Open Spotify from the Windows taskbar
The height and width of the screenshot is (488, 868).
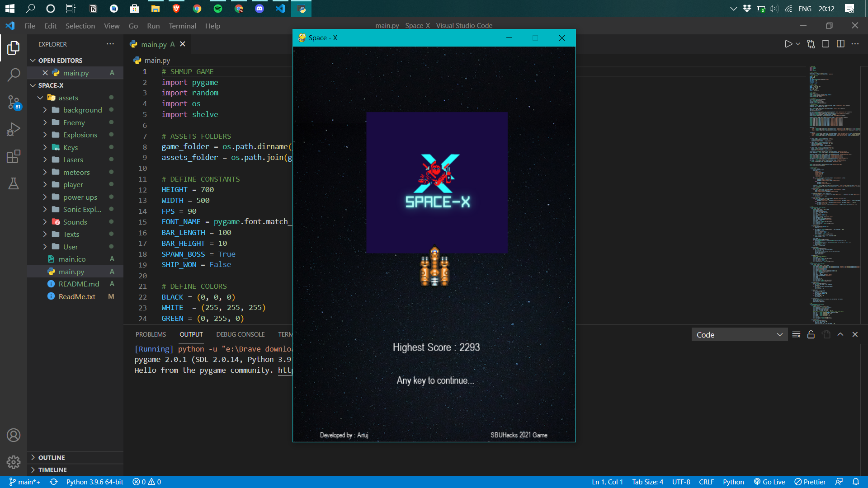point(218,9)
